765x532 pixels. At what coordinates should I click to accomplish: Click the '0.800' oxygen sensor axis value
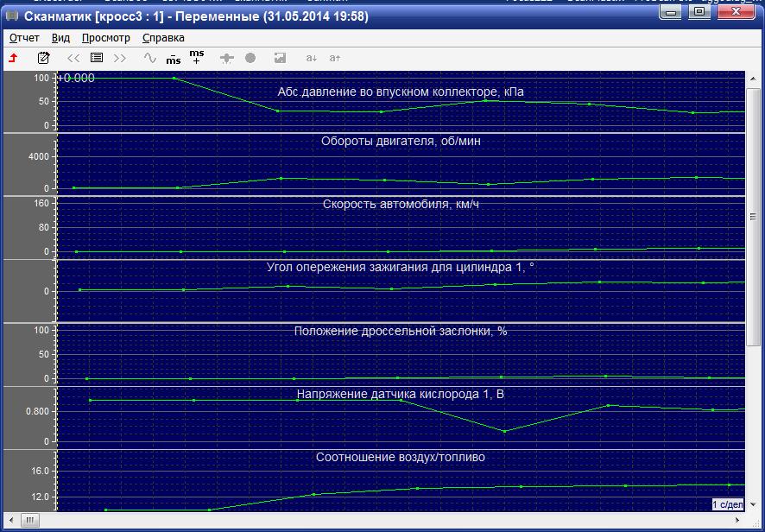click(38, 411)
